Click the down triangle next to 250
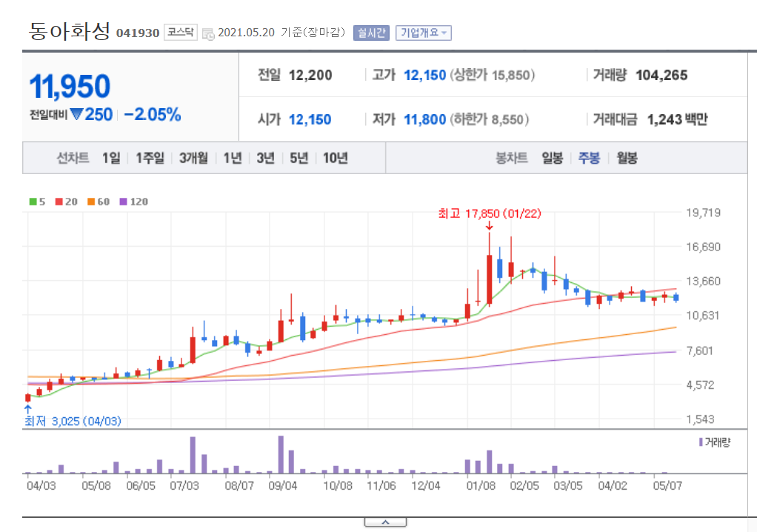This screenshot has width=757, height=532. (x=76, y=114)
